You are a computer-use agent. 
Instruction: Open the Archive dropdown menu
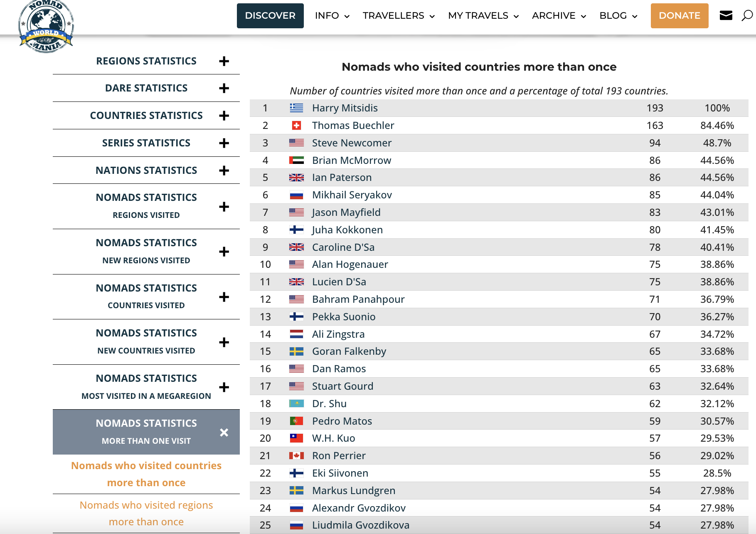pyautogui.click(x=559, y=16)
